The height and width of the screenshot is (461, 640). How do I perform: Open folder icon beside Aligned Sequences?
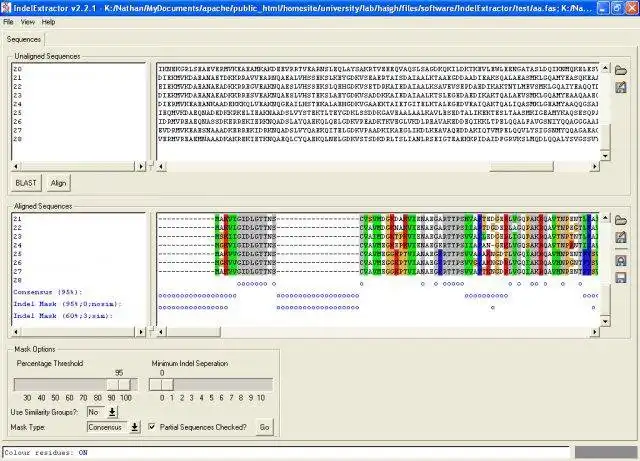pyautogui.click(x=620, y=220)
